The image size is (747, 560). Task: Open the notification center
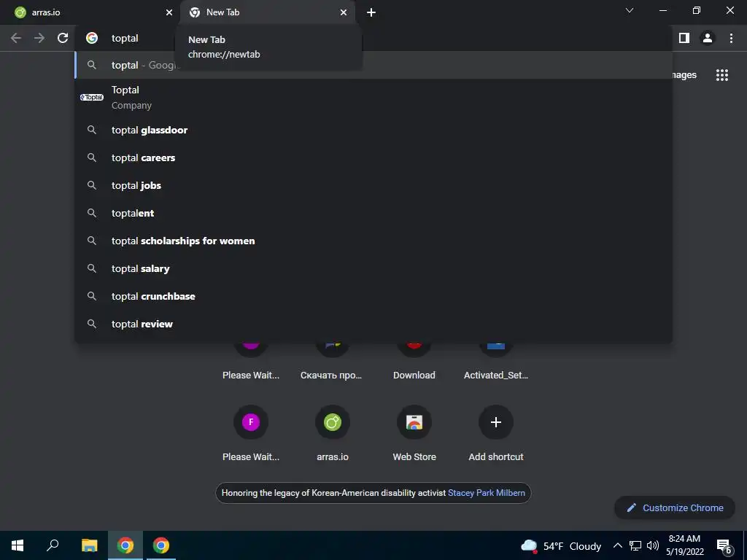[x=724, y=545]
